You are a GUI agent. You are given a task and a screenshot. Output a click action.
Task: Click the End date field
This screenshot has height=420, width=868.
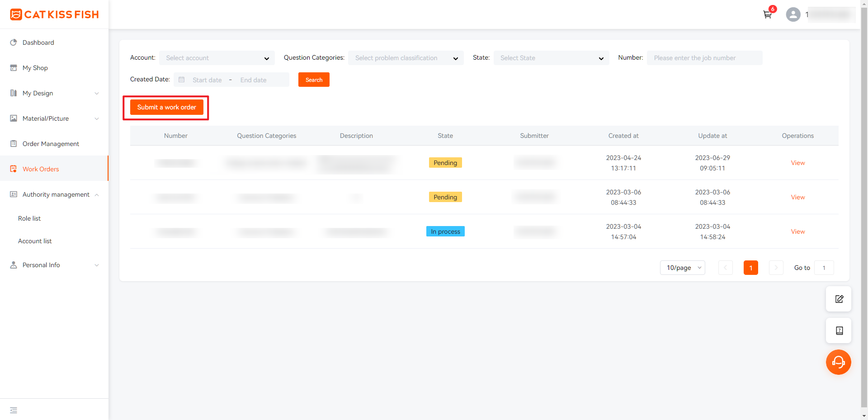pyautogui.click(x=253, y=80)
